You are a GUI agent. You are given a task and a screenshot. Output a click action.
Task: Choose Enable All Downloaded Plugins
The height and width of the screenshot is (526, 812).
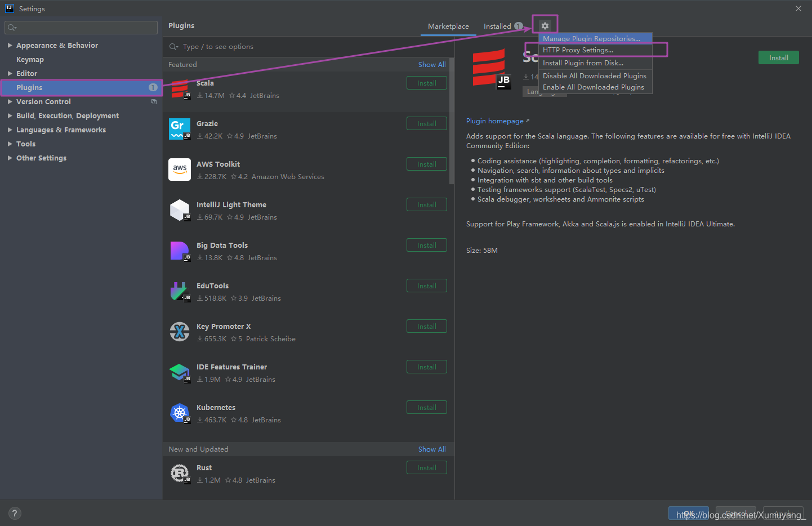pos(595,87)
